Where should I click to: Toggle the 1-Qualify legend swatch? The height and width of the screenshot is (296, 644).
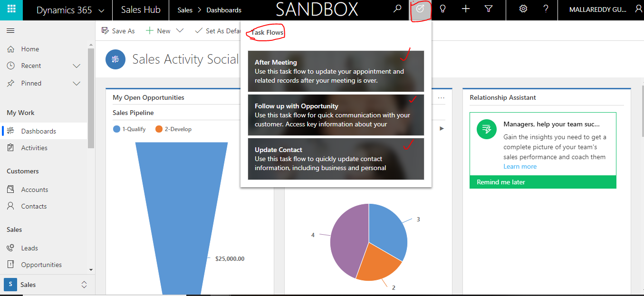(x=117, y=129)
